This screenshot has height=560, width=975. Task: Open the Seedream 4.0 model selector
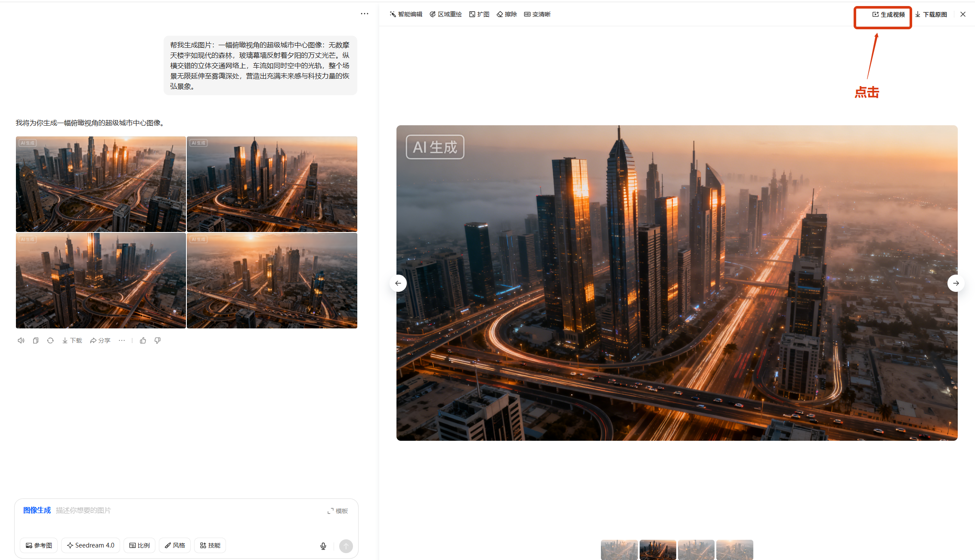coord(90,545)
